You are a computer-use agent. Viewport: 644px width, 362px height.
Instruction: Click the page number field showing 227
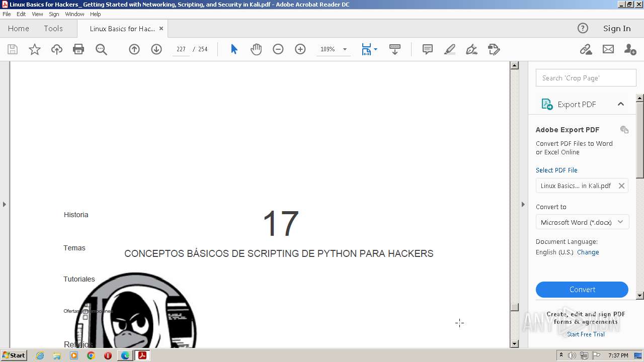click(x=181, y=49)
